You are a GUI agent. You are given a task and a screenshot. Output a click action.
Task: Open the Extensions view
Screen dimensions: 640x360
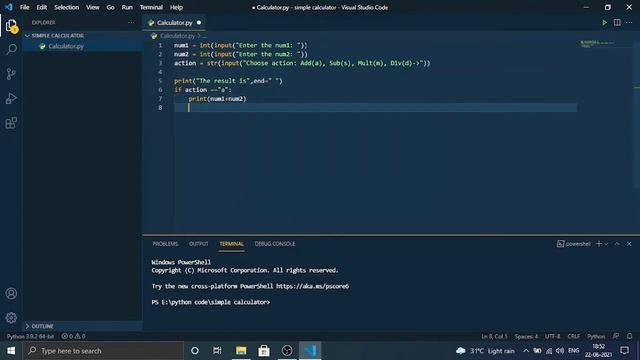tap(11, 123)
